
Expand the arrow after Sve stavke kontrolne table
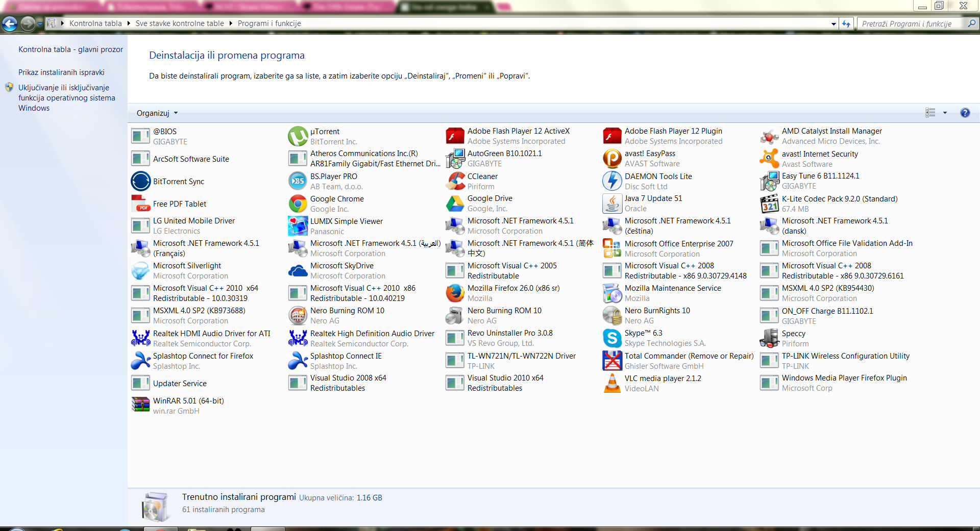(231, 23)
